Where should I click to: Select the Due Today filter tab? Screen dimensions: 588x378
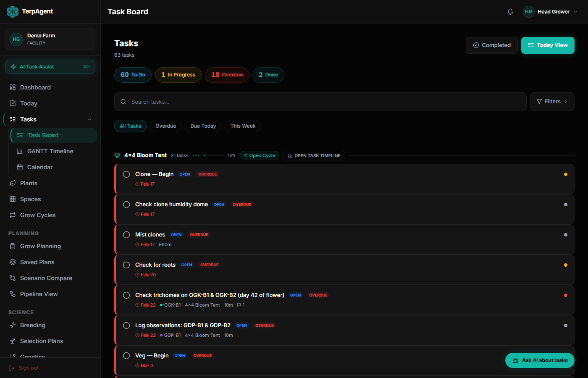tap(203, 126)
